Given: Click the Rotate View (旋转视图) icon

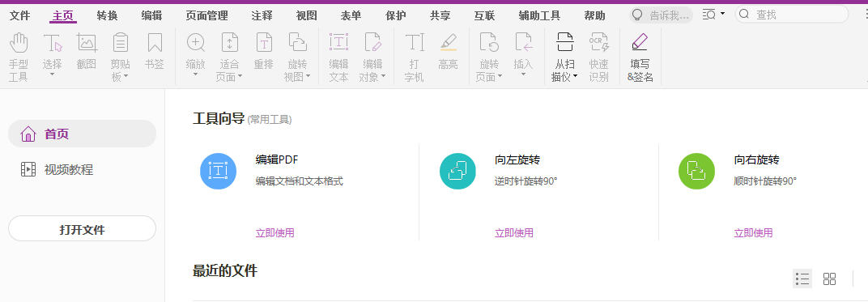Looking at the screenshot, I should 298,43.
